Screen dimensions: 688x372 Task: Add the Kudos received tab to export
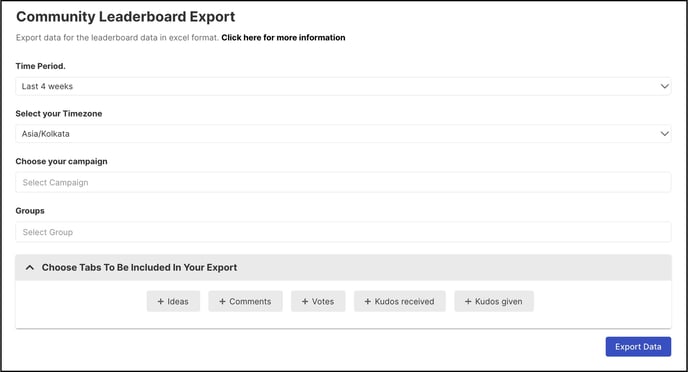400,301
